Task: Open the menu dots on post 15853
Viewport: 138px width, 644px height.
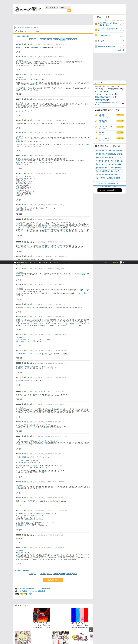Action: (x=66, y=269)
